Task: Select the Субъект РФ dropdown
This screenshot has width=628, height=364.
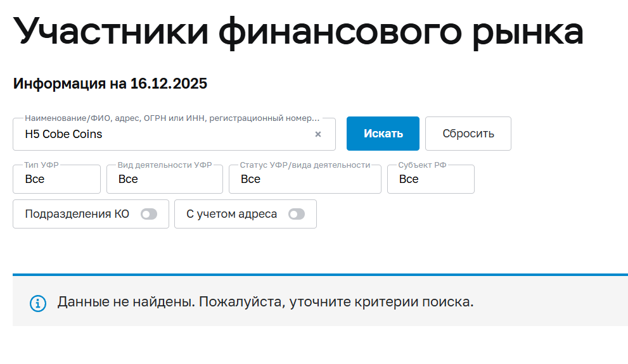Action: [430, 179]
